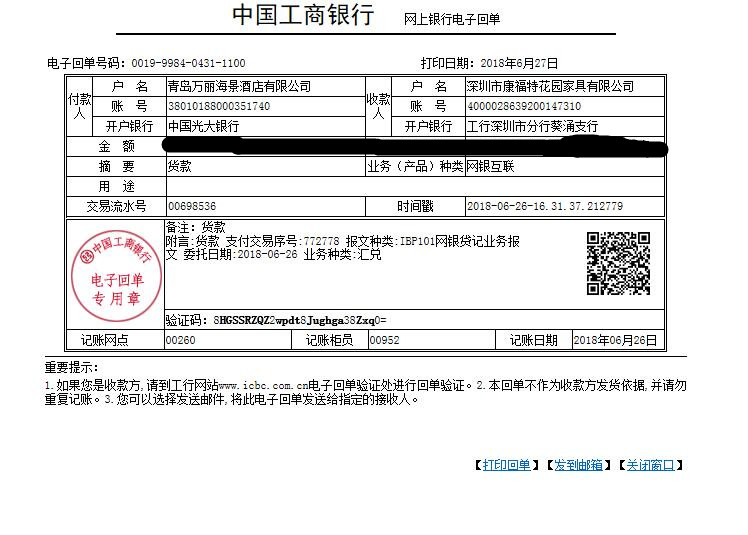Click the 货款 summary cell

(266, 167)
